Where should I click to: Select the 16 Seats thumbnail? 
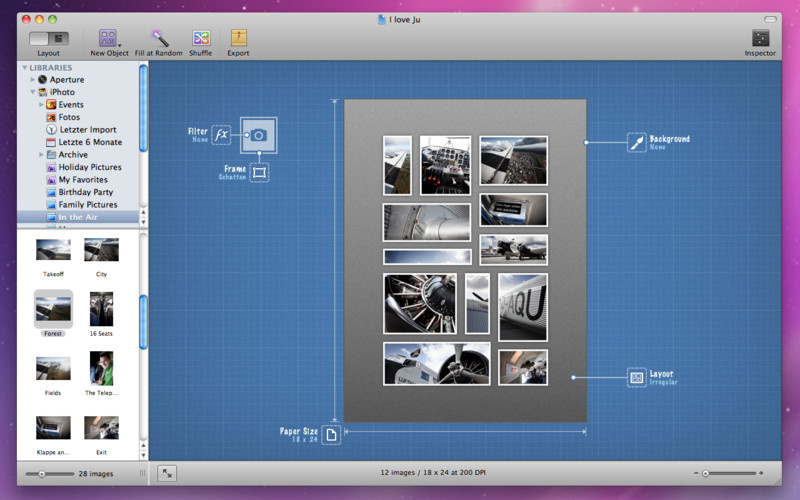[101, 309]
